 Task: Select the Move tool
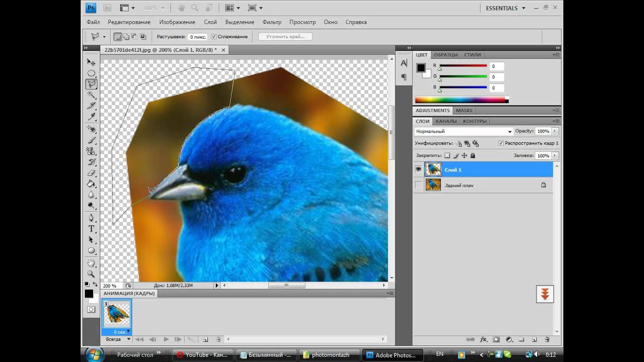coord(91,62)
